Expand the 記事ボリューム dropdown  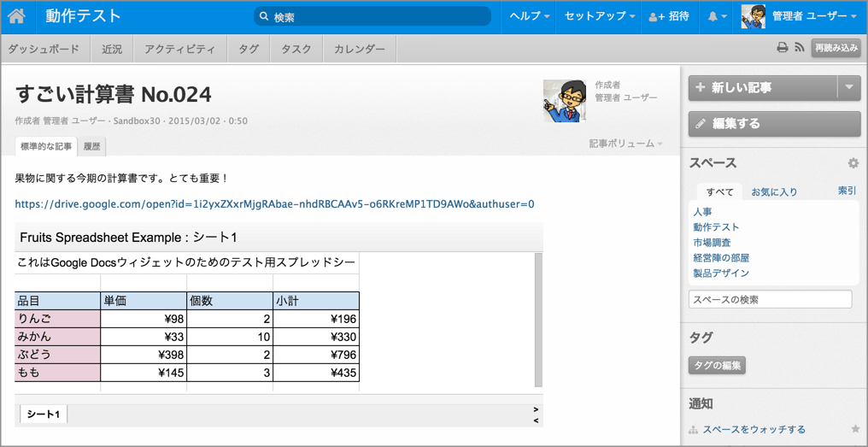[626, 144]
